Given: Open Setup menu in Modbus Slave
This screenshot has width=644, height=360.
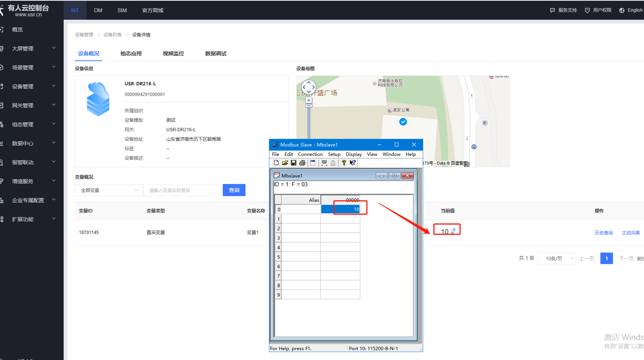Looking at the screenshot, I should [x=334, y=154].
